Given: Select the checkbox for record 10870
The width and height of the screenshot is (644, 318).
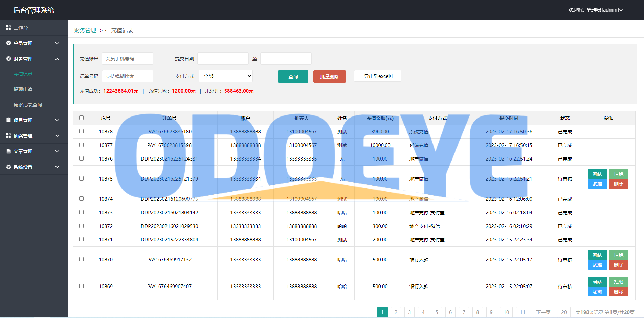Looking at the screenshot, I should click(81, 259).
